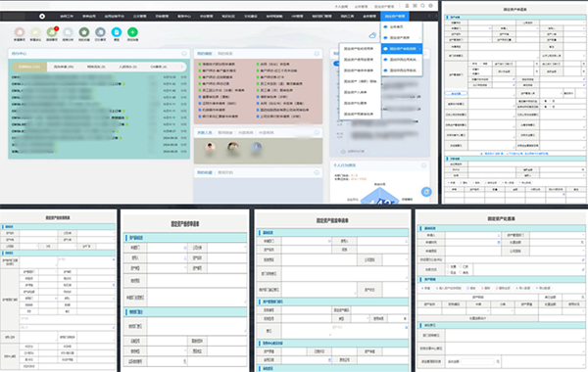Click the amount input field at 固定资产处置表 bottom
The height and width of the screenshot is (372, 588).
477,361
